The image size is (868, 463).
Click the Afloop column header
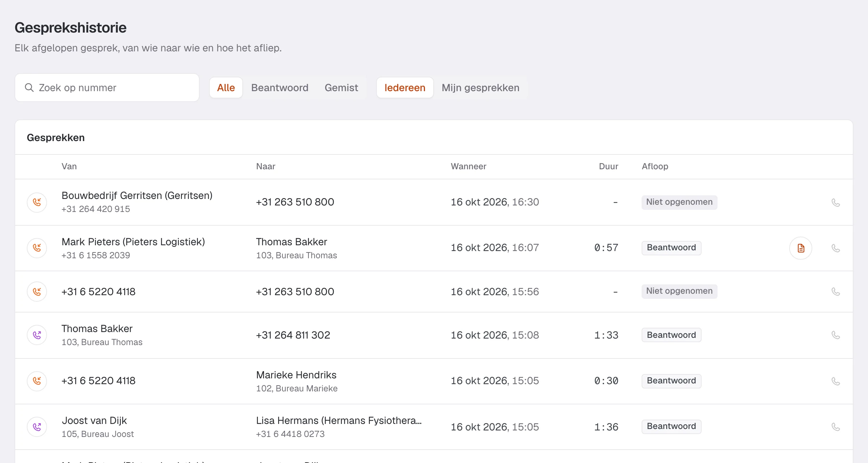pyautogui.click(x=655, y=166)
